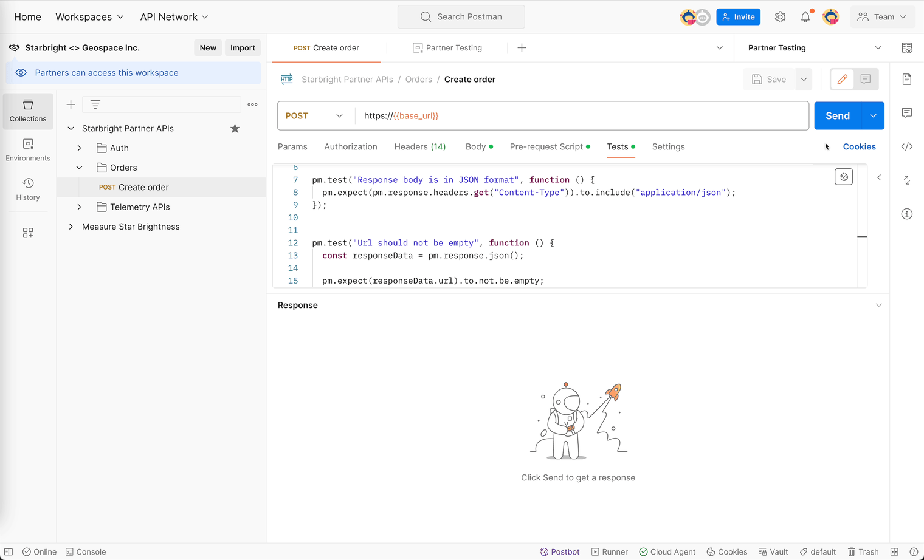Select the Pre-request Script tab
Screen dimensions: 924x560
[546, 146]
